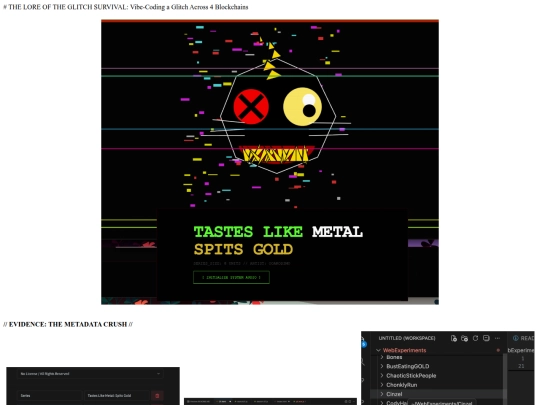Click the Initialize System Audio button
Viewport: 540px width, 405px height.
[231, 277]
